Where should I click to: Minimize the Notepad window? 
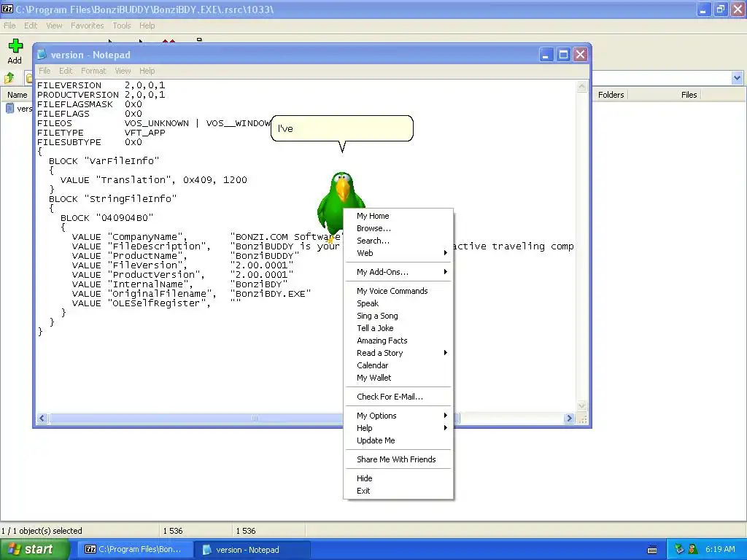tap(546, 55)
